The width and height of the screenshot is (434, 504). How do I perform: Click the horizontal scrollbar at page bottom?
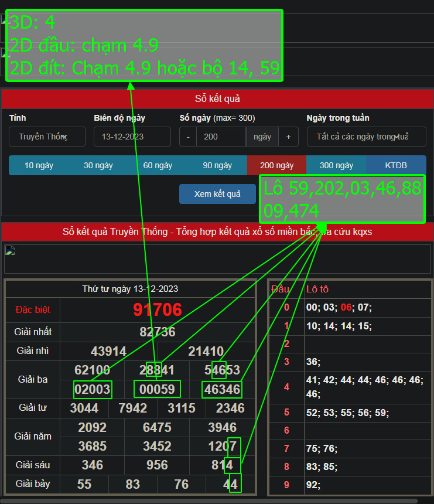tap(211, 501)
